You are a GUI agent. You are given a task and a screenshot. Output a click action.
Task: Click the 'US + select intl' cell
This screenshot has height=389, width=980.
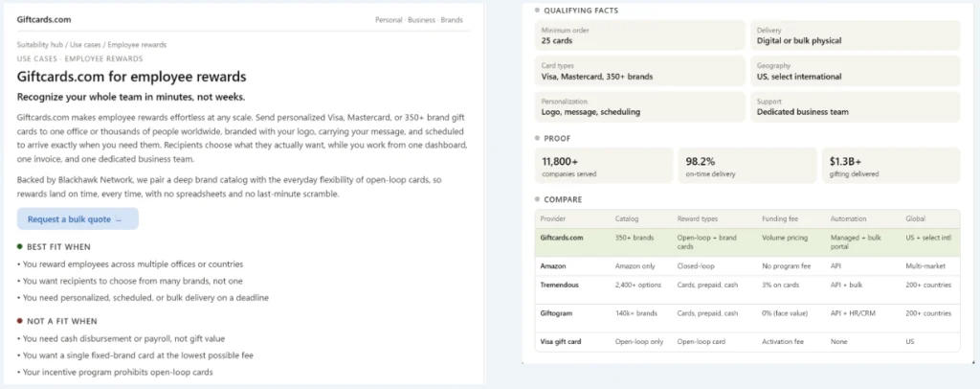coord(928,238)
